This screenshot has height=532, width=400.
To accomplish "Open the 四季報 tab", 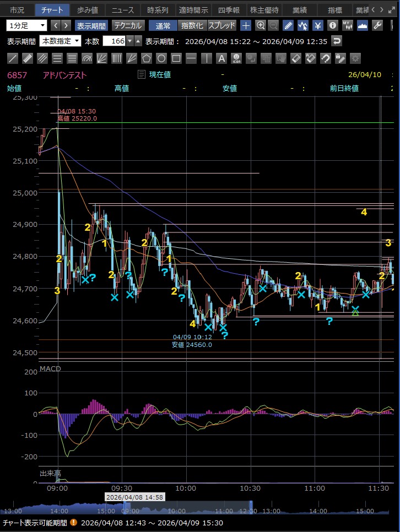I will tap(229, 10).
